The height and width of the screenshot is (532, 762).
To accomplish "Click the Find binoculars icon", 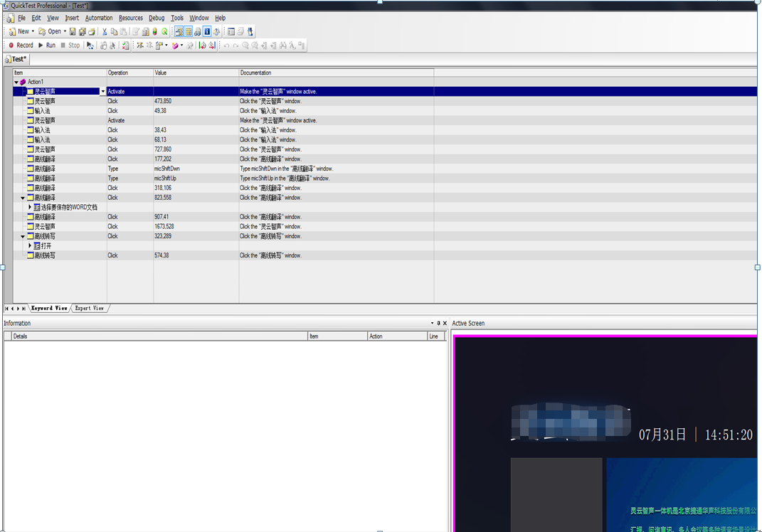I will 283,46.
